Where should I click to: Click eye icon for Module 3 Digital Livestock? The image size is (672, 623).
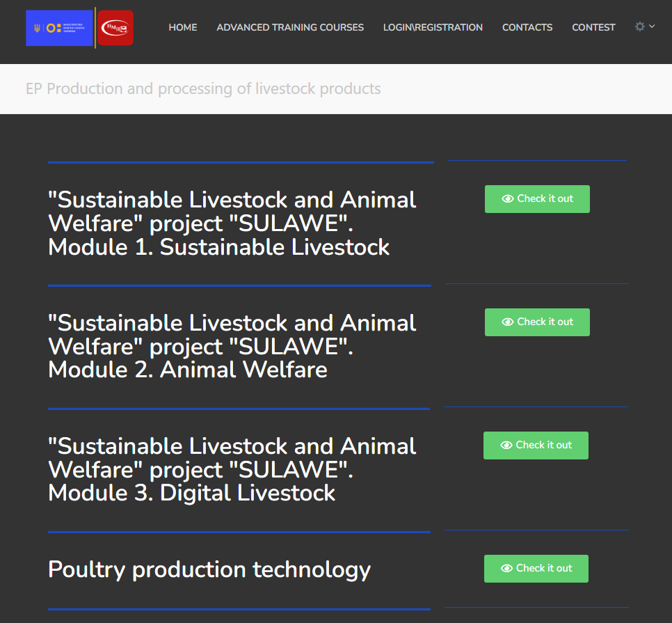click(x=506, y=445)
